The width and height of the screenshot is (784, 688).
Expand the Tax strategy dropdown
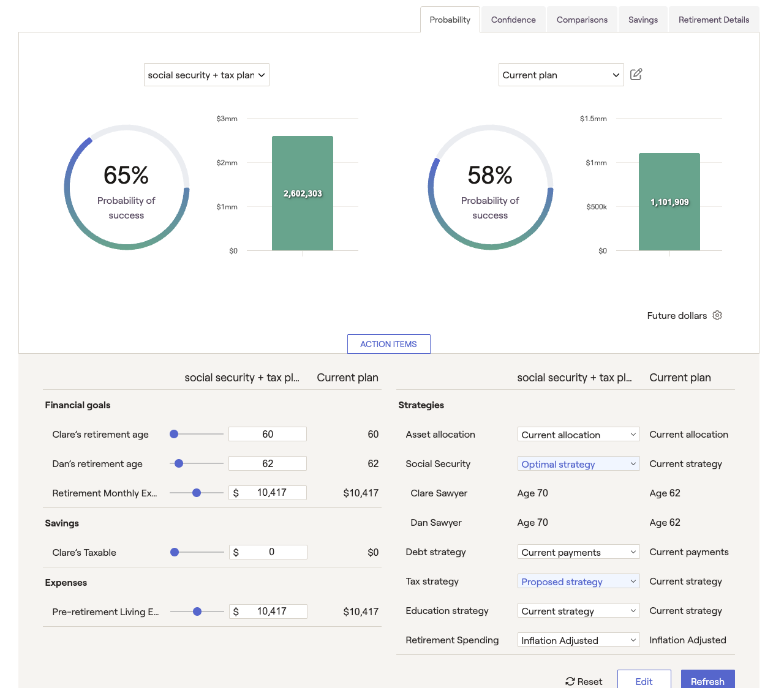coord(579,581)
